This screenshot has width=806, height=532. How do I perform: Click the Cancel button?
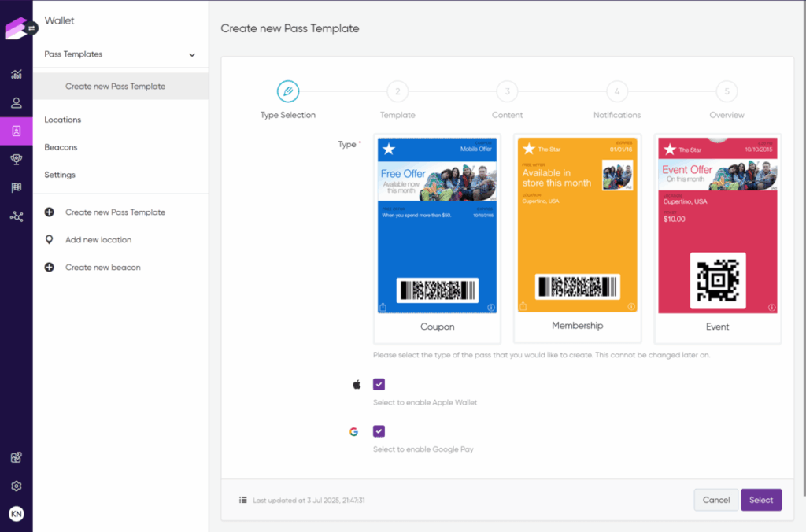pyautogui.click(x=715, y=500)
